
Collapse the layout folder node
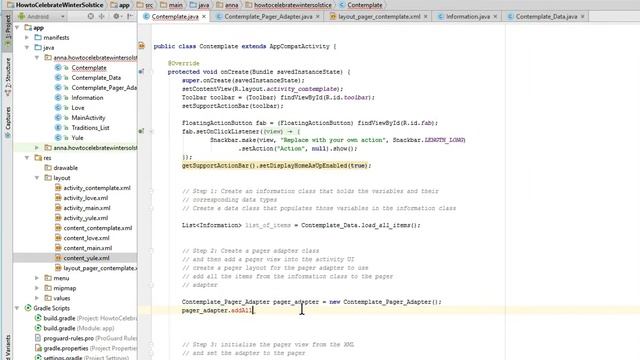click(37, 178)
